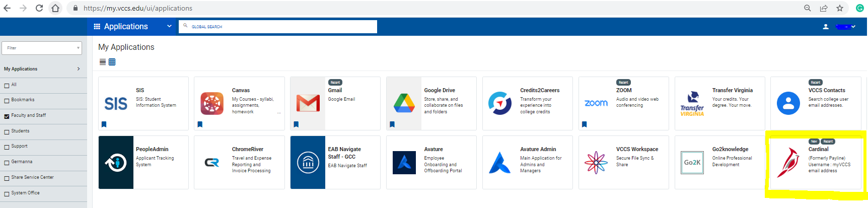Click 'Applicant Tracking System' description
Viewport: 868px width, 208px height.
click(x=155, y=161)
